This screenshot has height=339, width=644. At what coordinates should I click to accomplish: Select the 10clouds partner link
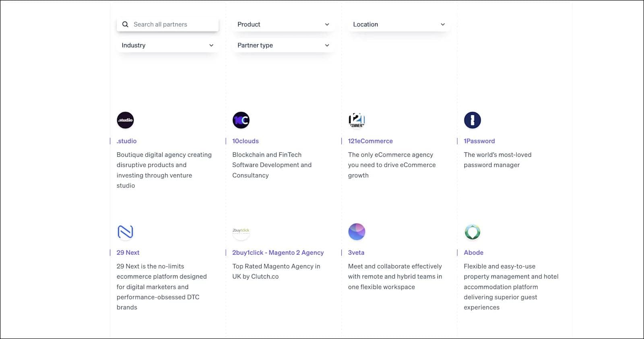246,141
